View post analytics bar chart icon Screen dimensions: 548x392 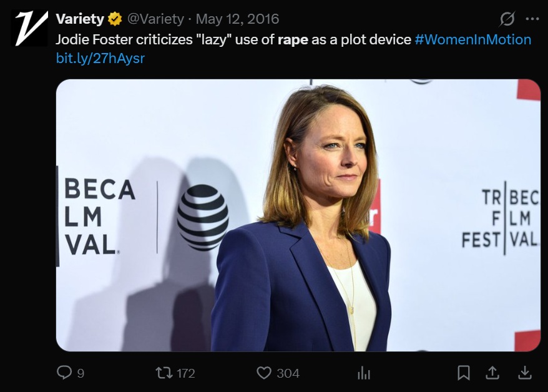[363, 373]
